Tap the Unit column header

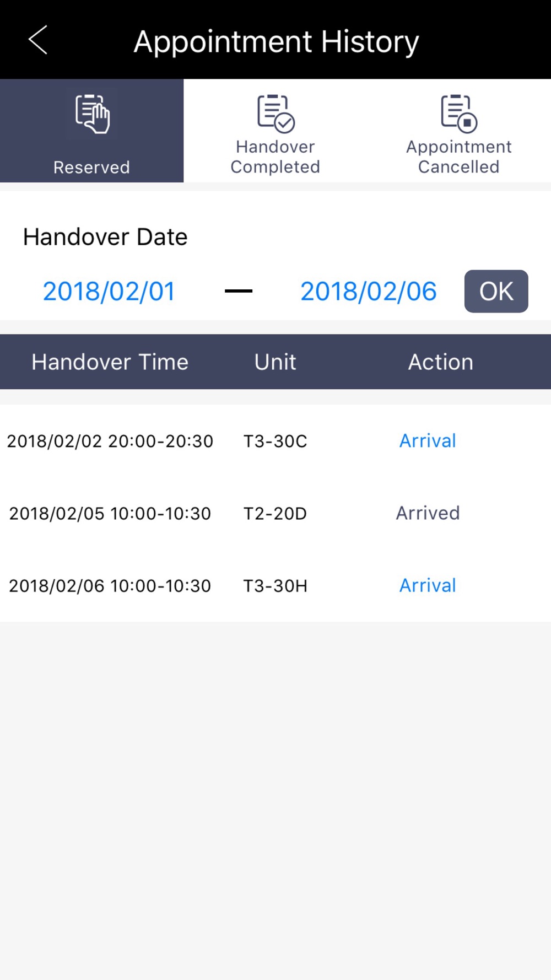pyautogui.click(x=275, y=362)
